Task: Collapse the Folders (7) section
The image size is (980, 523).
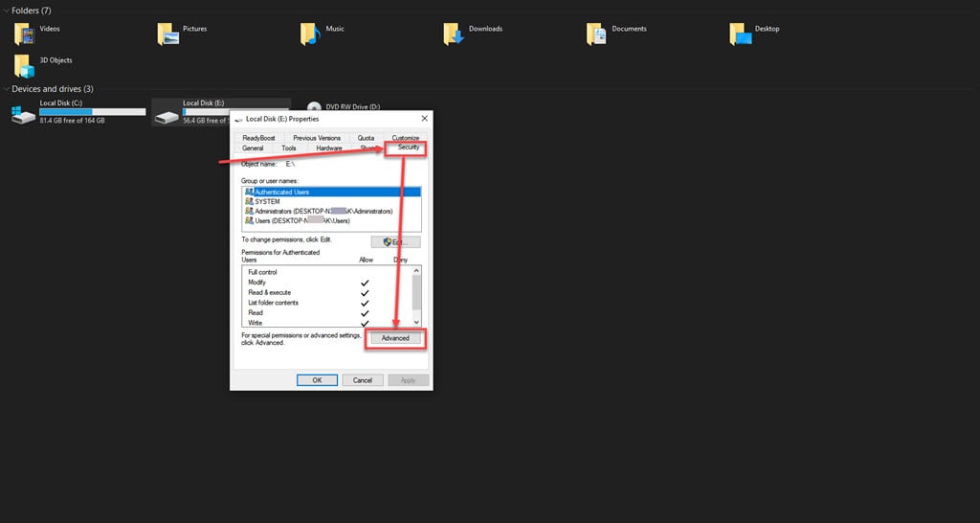Action: coord(7,11)
